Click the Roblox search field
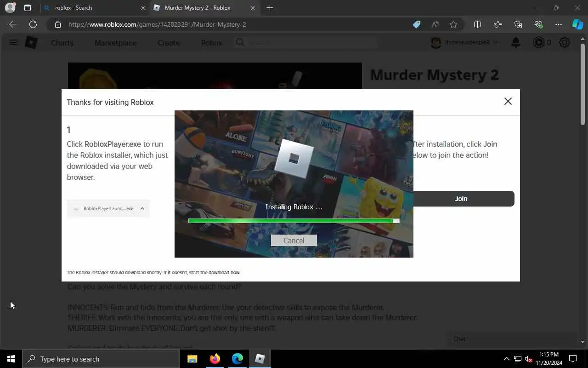588x368 pixels. coord(305,43)
